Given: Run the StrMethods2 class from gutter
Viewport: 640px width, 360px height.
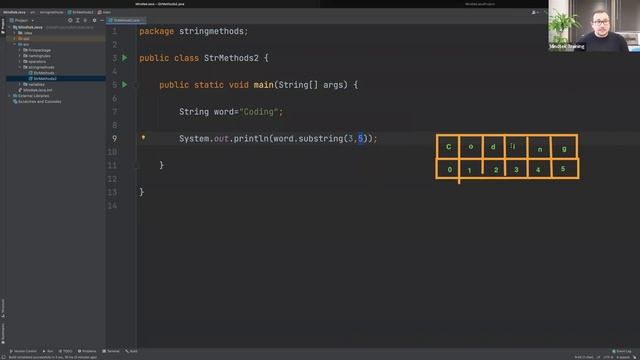Looking at the screenshot, I should pos(124,58).
